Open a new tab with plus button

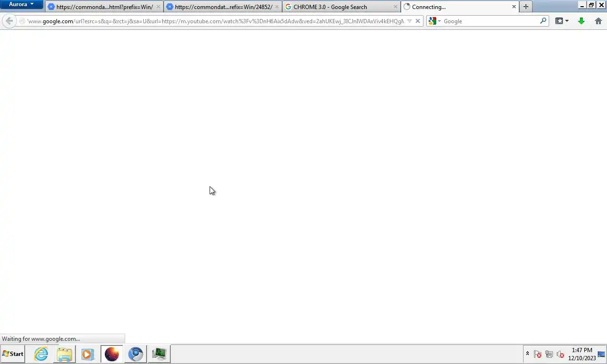click(x=525, y=7)
